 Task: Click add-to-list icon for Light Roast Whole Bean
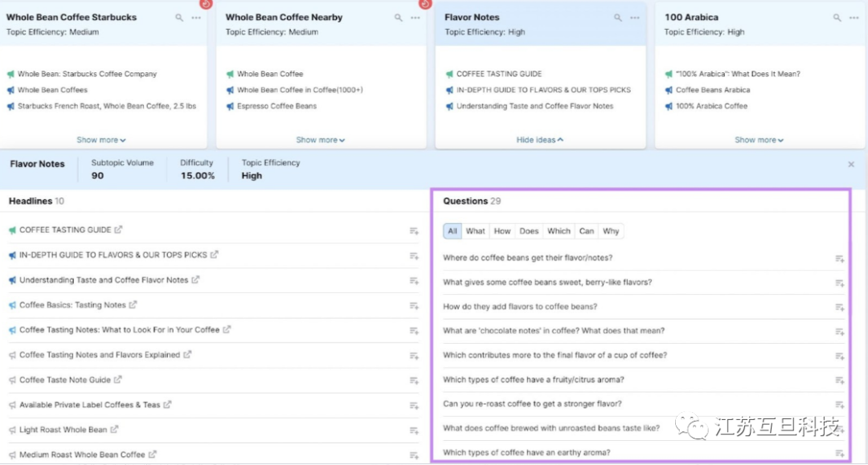tap(414, 430)
